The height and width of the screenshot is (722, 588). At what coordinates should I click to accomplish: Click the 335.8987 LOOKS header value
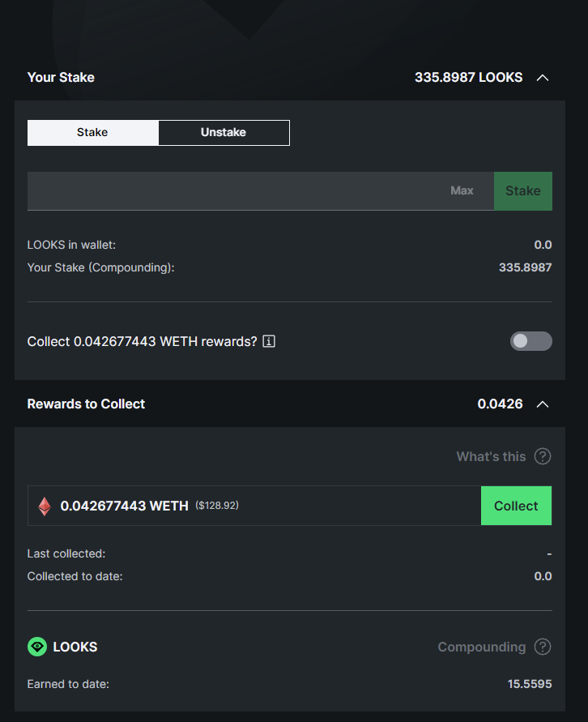[x=468, y=77]
